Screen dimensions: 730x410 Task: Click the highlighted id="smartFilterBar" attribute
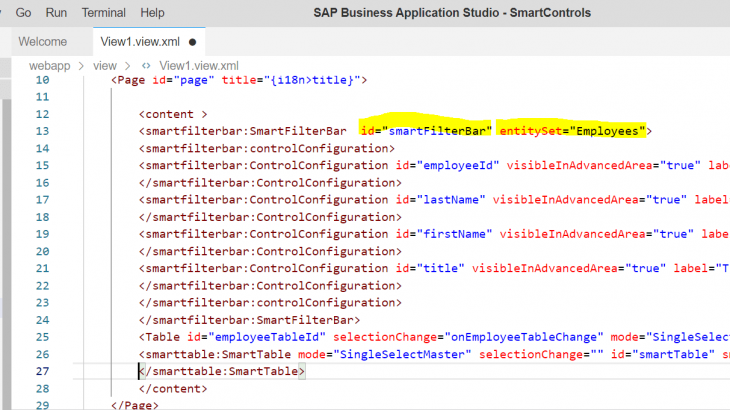coord(426,131)
